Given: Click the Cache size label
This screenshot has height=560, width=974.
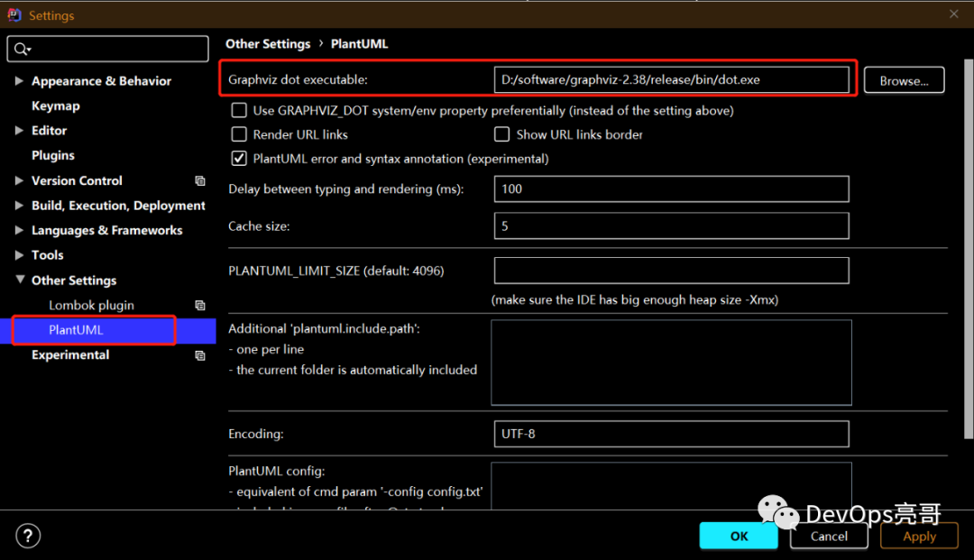Looking at the screenshot, I should click(259, 226).
